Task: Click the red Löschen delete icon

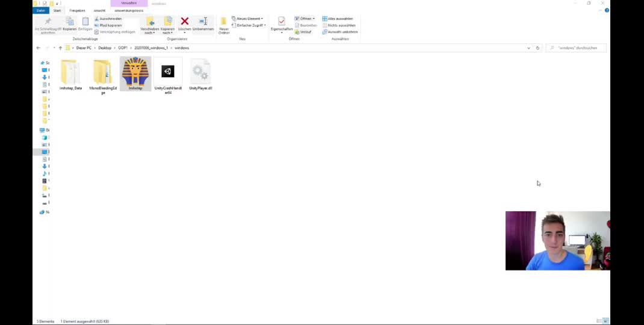Action: [185, 22]
